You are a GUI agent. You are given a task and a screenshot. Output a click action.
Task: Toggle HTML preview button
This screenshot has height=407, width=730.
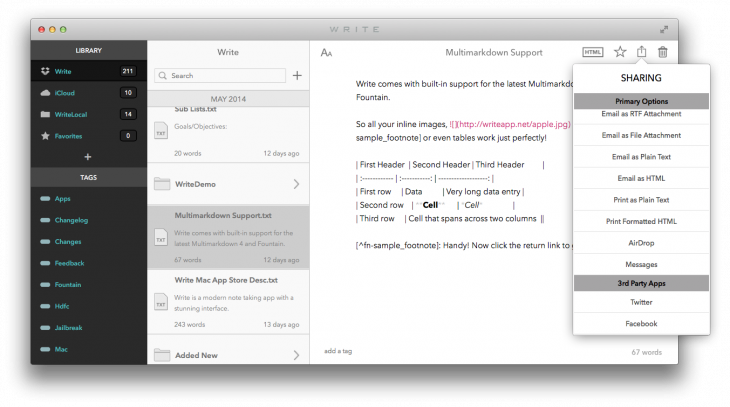[593, 52]
